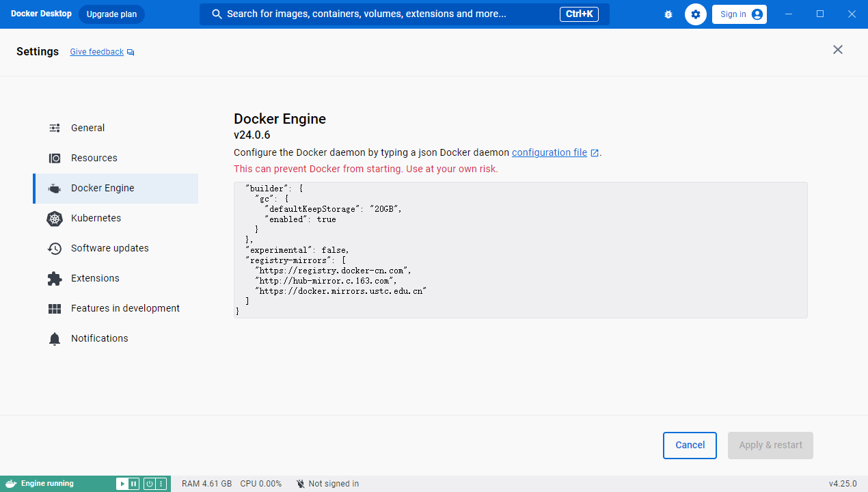The width and height of the screenshot is (868, 492).
Task: Click the not signed in plug icon
Action: (x=301, y=484)
